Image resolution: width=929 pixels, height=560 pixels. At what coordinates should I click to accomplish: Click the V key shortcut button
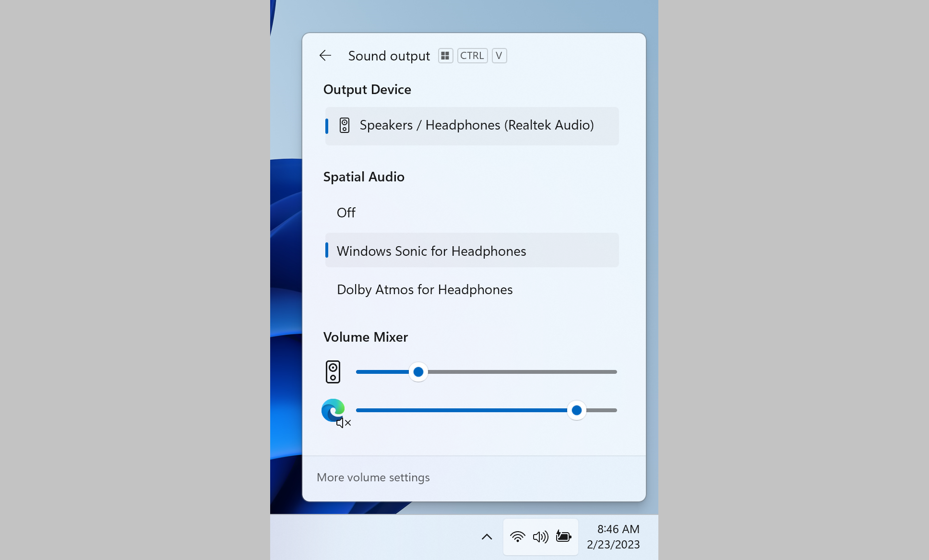point(499,55)
